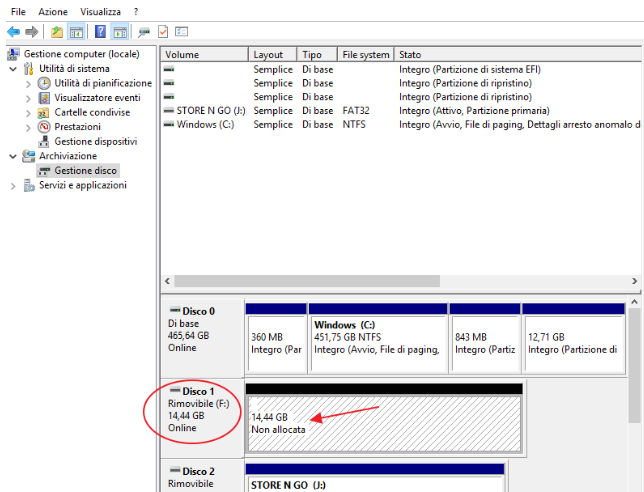
Task: Click the settings list toolbar icon
Action: pyautogui.click(x=181, y=32)
